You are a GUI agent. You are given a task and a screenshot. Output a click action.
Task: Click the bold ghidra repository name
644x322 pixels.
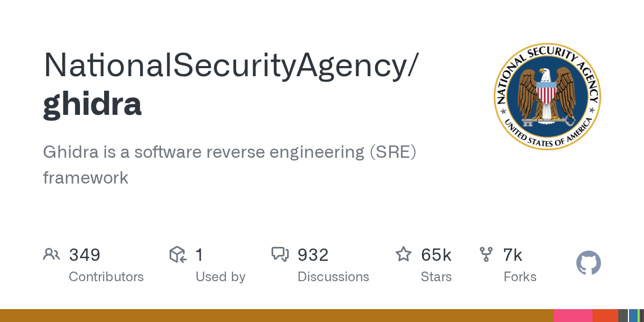(x=92, y=103)
